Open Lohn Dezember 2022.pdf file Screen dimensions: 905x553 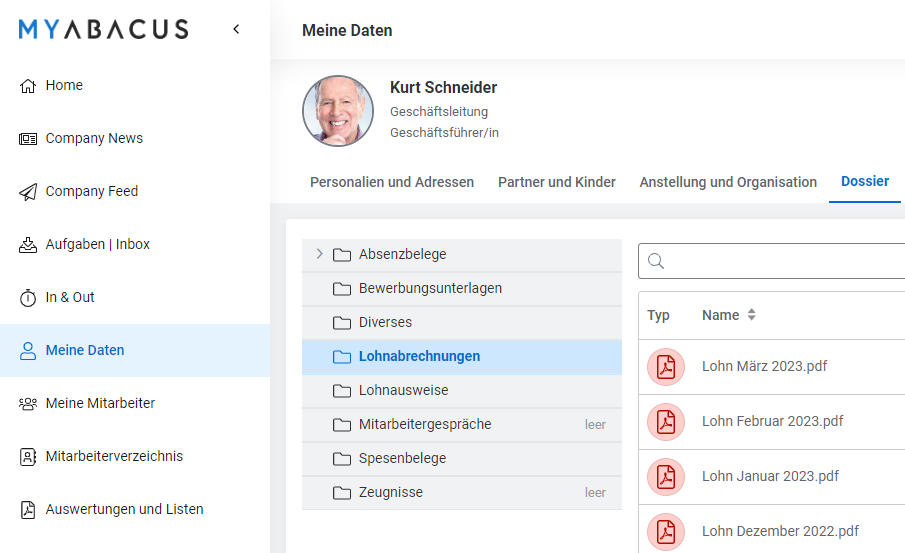tap(780, 531)
